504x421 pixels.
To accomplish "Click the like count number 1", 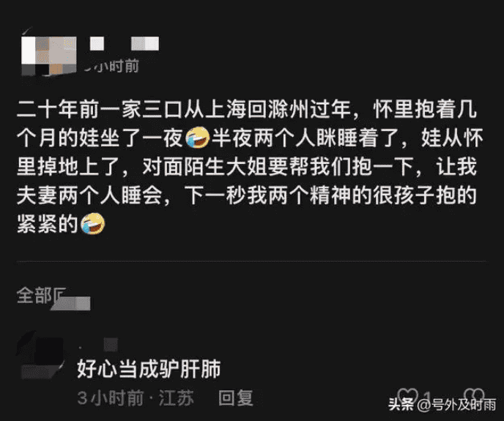I will 427,397.
